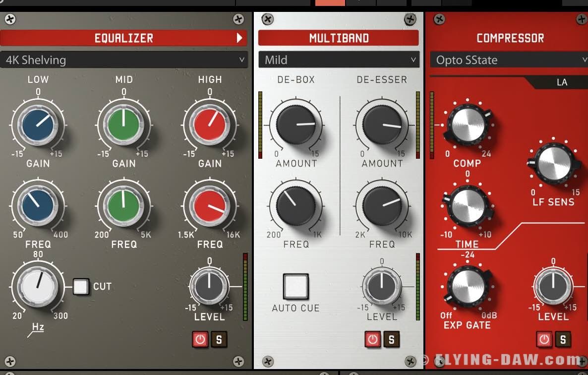Toggle the CUT switch on the equalizer

point(81,287)
